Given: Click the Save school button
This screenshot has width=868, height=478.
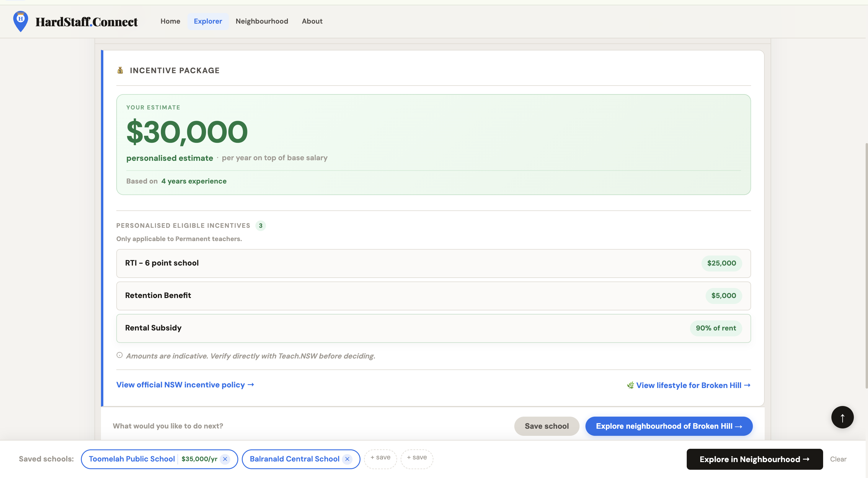Looking at the screenshot, I should coord(546,426).
